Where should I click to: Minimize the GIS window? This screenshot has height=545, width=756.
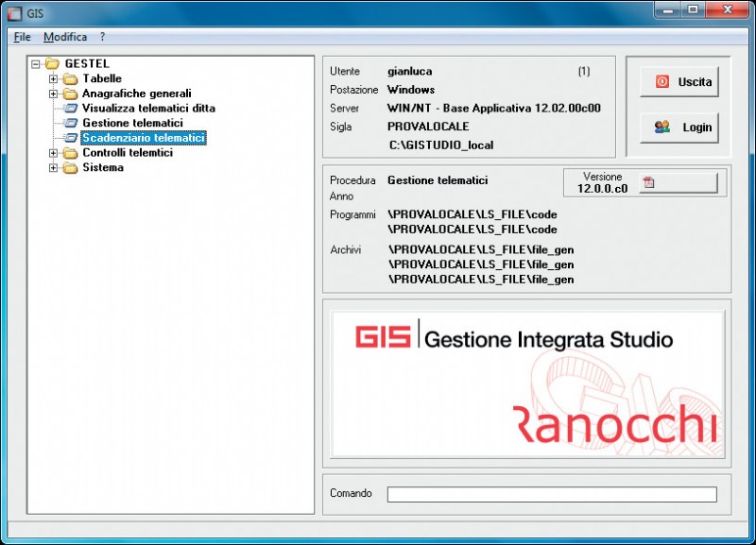pyautogui.click(x=668, y=9)
